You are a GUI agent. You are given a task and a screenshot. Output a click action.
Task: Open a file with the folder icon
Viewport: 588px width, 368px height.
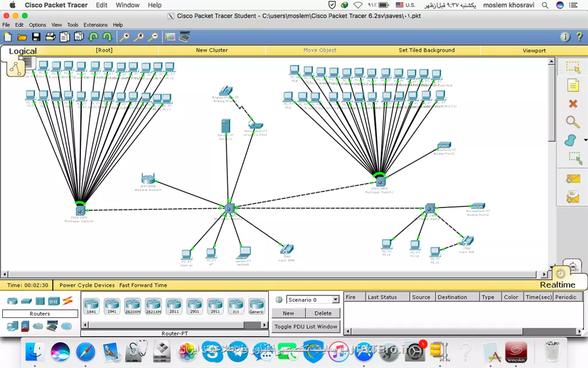click(x=22, y=37)
